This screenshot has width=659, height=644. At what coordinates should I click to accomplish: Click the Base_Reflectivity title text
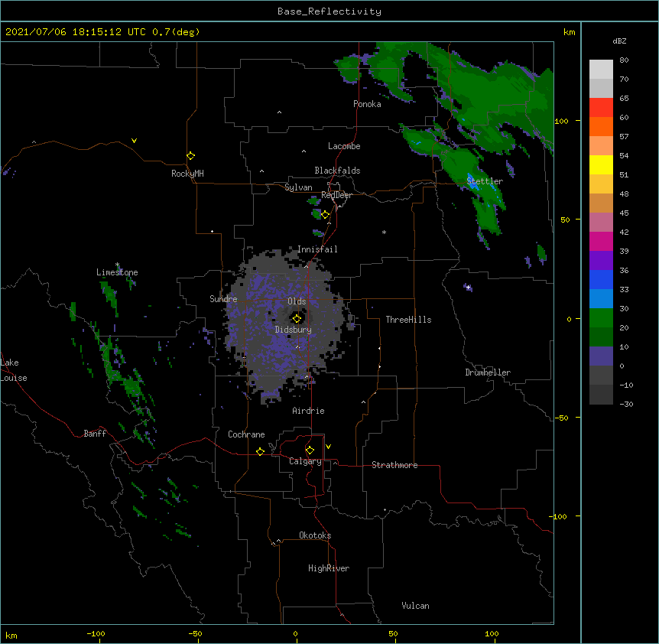click(329, 11)
